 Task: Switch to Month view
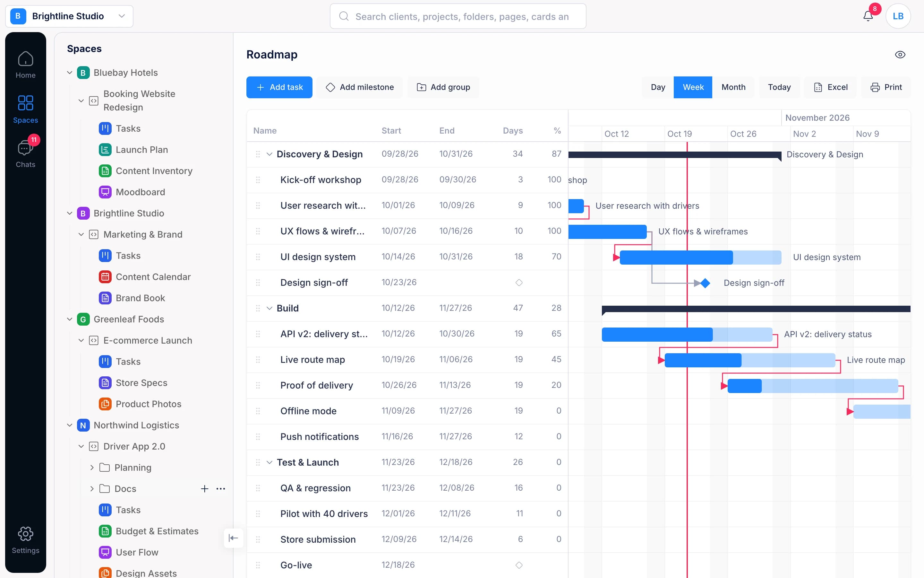[x=733, y=87]
